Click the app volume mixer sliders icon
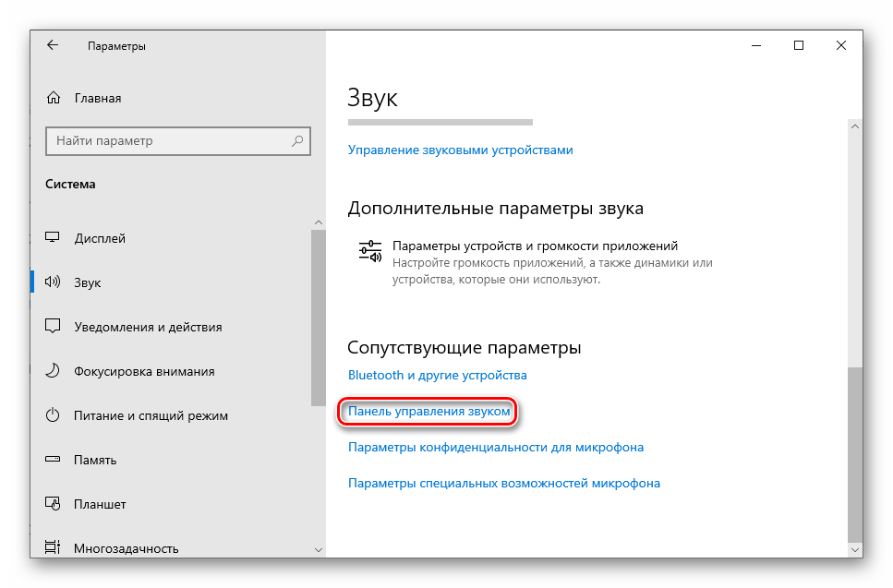Viewport: 893px width, 588px height. pos(369,252)
